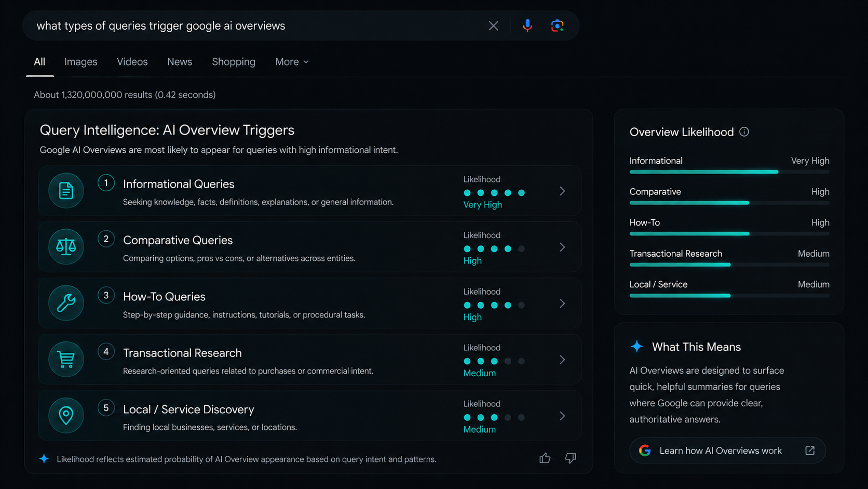Image resolution: width=868 pixels, height=489 pixels.
Task: Clear the search query with X icon
Action: coord(493,25)
